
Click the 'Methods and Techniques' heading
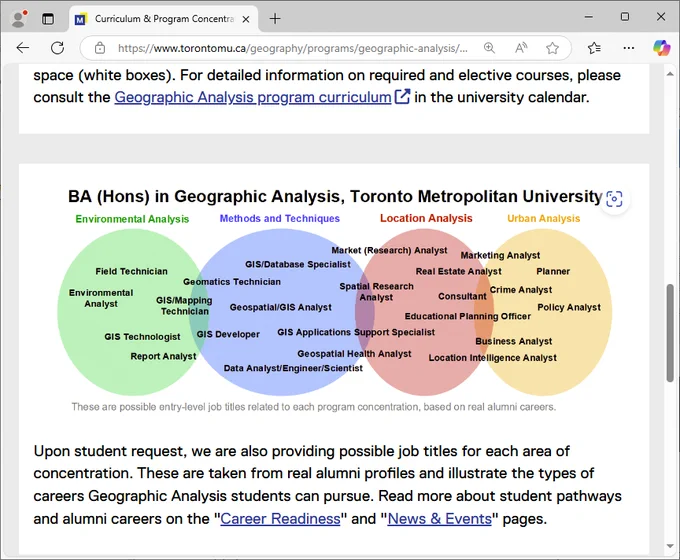[x=280, y=219]
